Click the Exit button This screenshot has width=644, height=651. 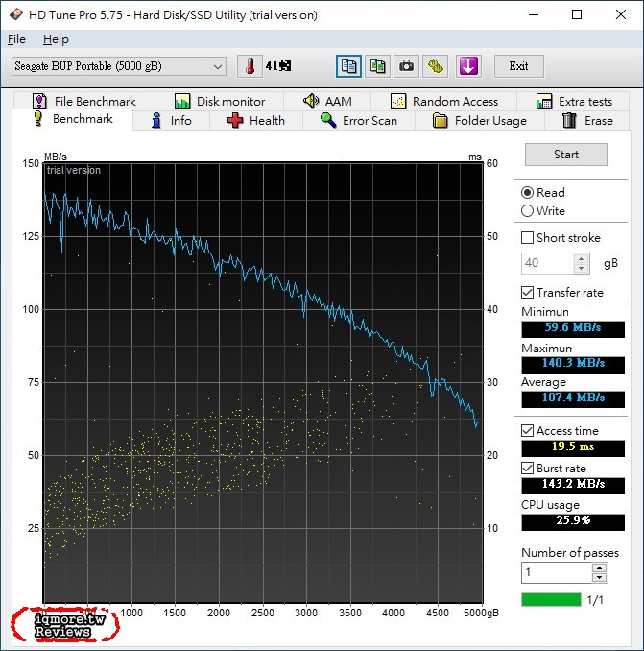[x=518, y=66]
